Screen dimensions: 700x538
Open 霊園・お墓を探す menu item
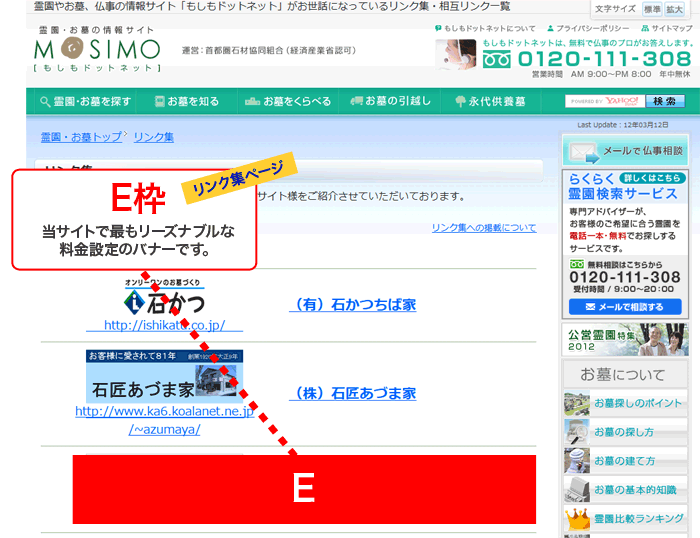click(86, 102)
